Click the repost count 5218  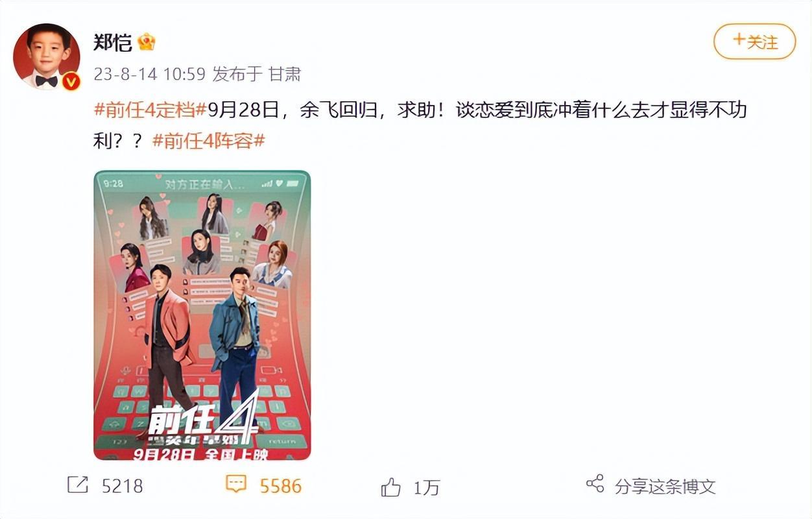click(122, 486)
